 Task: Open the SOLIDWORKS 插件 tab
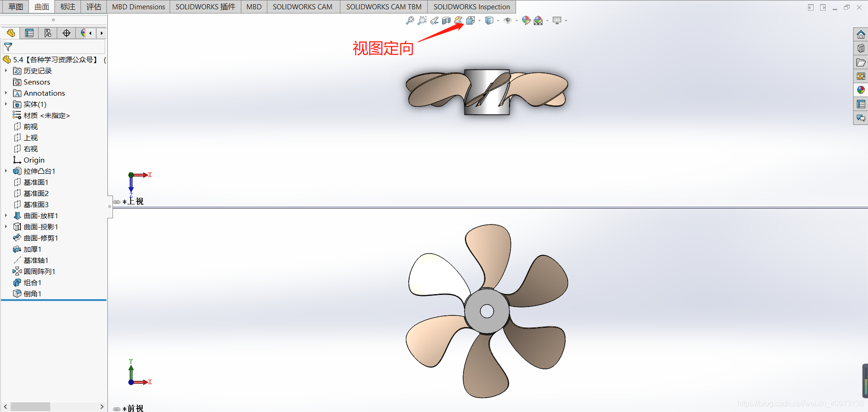tap(205, 7)
